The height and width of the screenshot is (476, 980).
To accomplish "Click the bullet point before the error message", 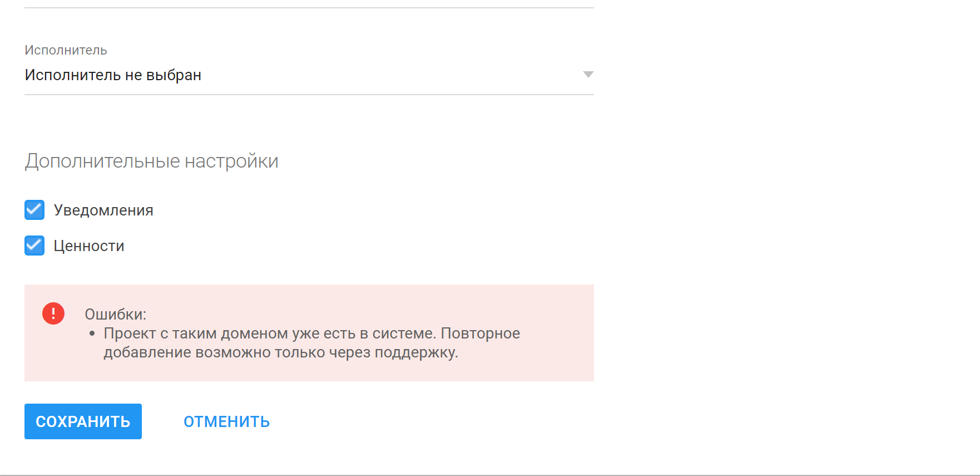I will tap(92, 333).
